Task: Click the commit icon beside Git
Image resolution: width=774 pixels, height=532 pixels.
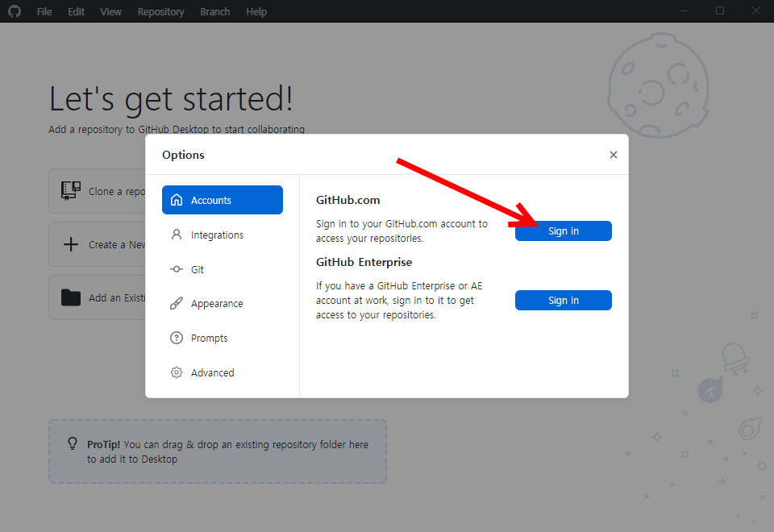Action: click(177, 269)
